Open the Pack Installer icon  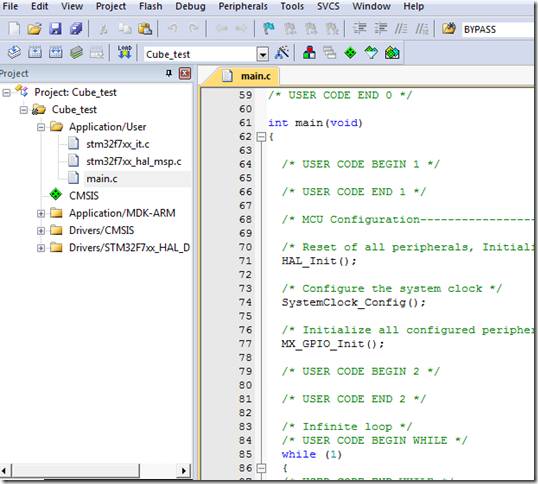tap(392, 53)
